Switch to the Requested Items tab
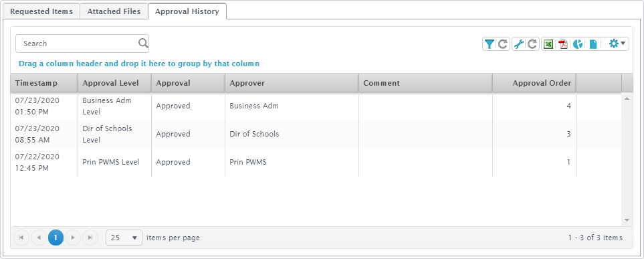 click(41, 11)
